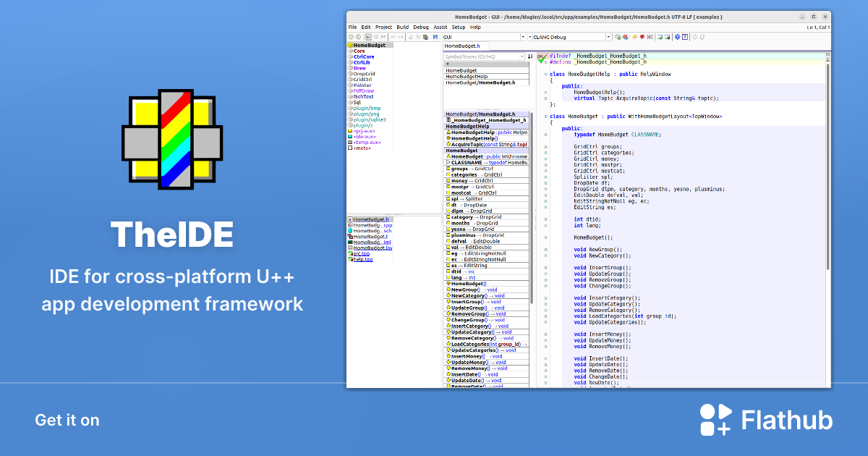This screenshot has width=868, height=456.
Task: Click the navigator list vertical scrollbar
Action: 532,250
